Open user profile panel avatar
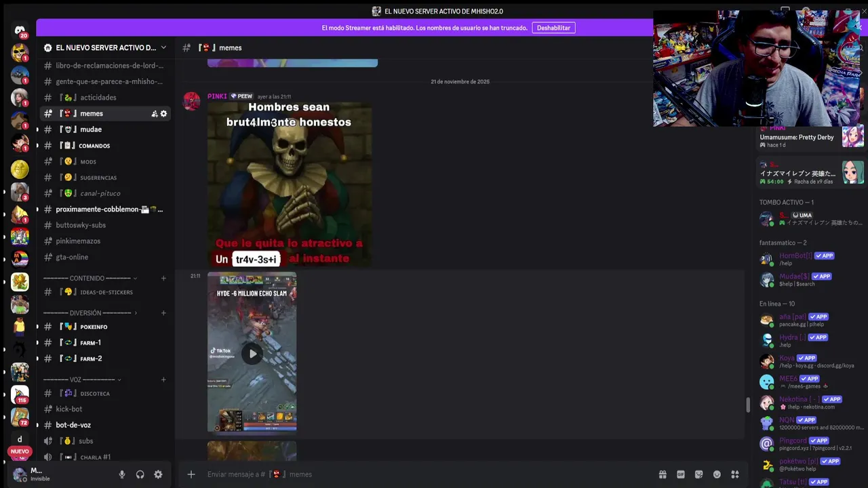 click(x=20, y=474)
